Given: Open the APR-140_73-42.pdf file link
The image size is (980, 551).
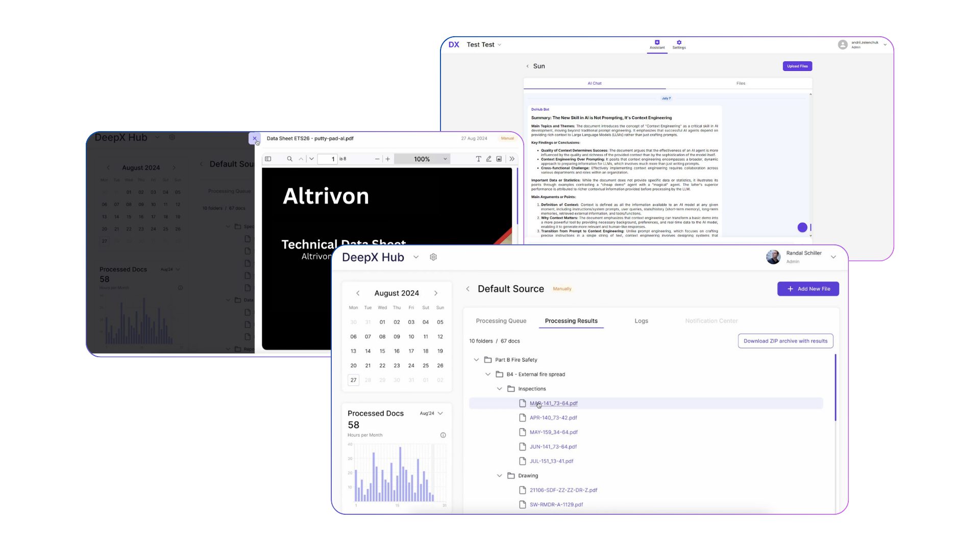Looking at the screenshot, I should (x=553, y=417).
